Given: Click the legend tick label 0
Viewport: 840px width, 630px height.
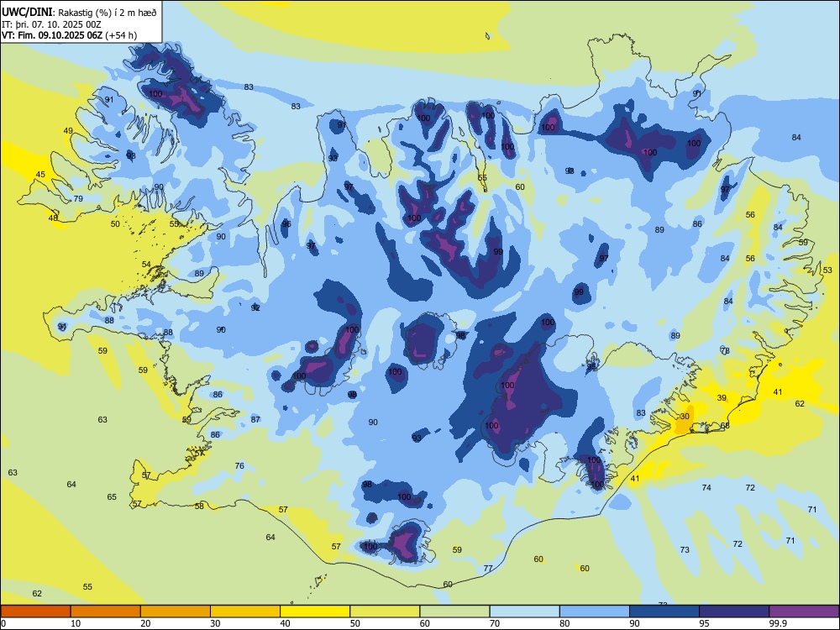Looking at the screenshot, I should (3, 623).
